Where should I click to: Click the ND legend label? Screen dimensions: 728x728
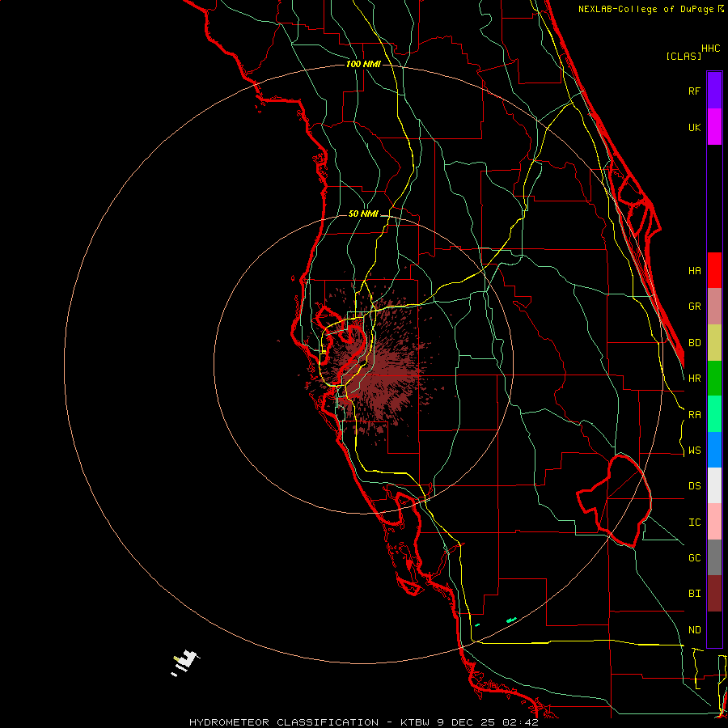point(694,630)
